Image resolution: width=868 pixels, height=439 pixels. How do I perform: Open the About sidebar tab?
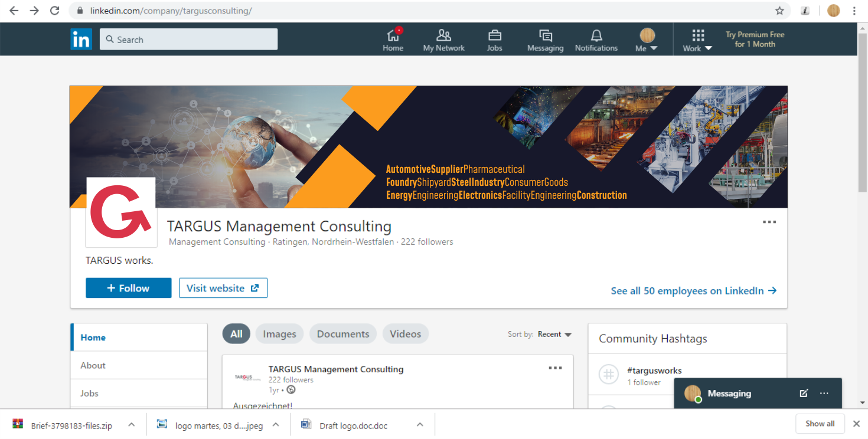click(x=139, y=365)
